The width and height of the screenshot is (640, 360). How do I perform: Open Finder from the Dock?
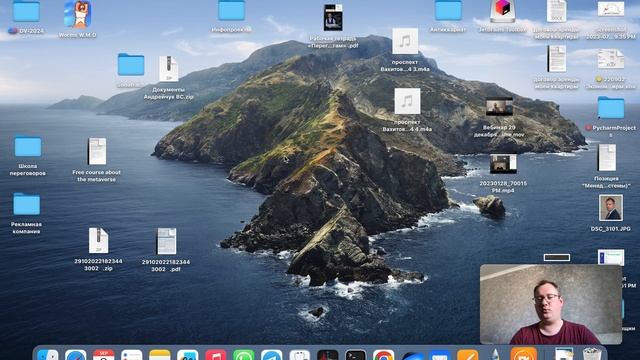click(x=48, y=355)
